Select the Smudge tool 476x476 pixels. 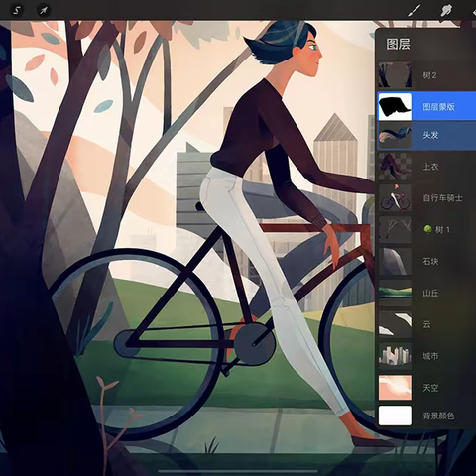446,10
